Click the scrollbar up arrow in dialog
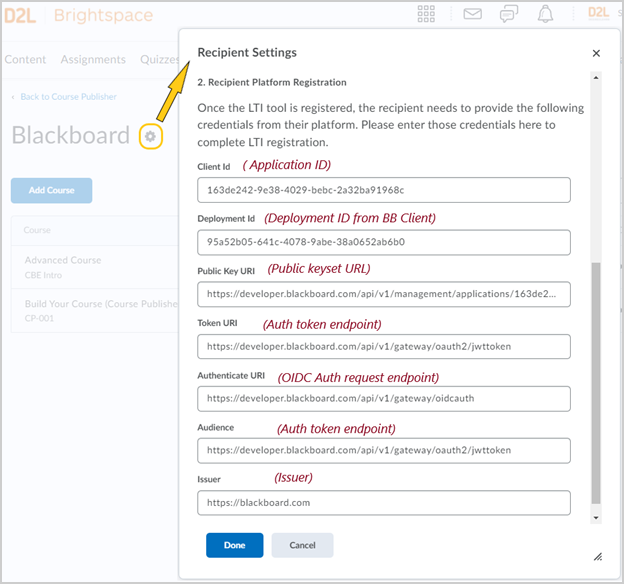624x584 pixels. (596, 78)
